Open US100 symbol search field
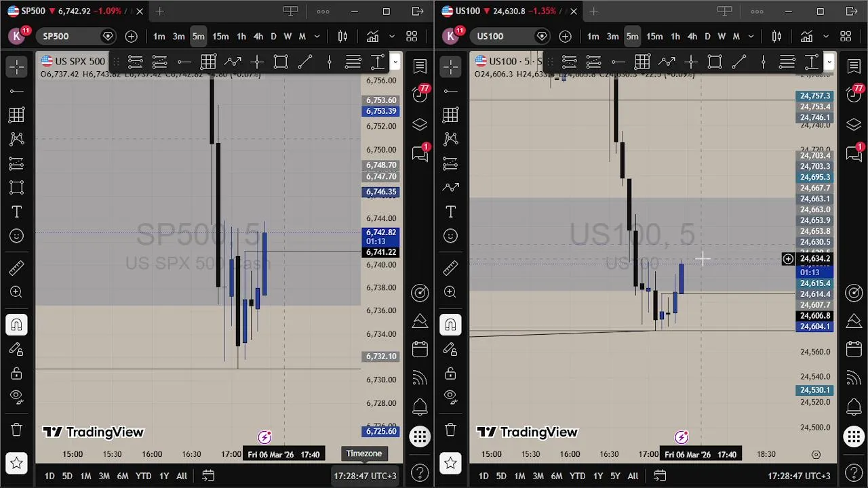This screenshot has width=868, height=488. point(509,37)
